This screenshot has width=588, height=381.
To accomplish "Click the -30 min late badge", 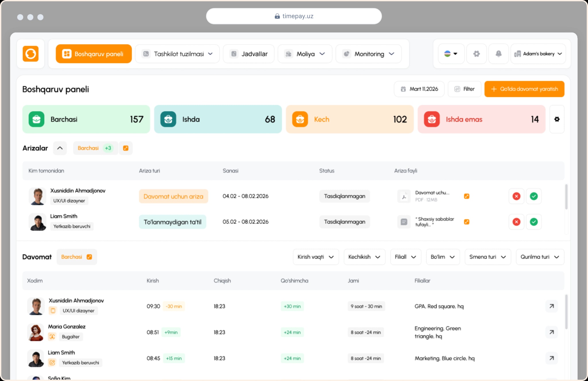I will point(174,306).
